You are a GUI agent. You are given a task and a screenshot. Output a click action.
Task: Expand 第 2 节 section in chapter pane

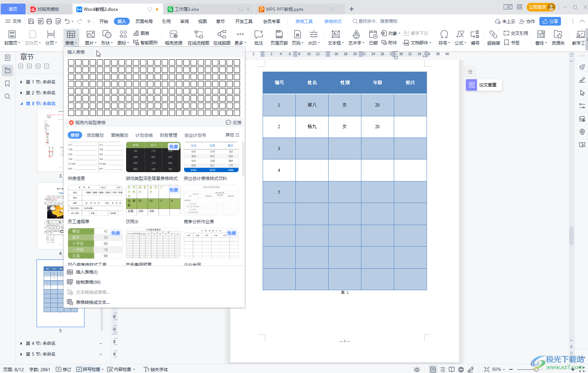[x=21, y=93]
